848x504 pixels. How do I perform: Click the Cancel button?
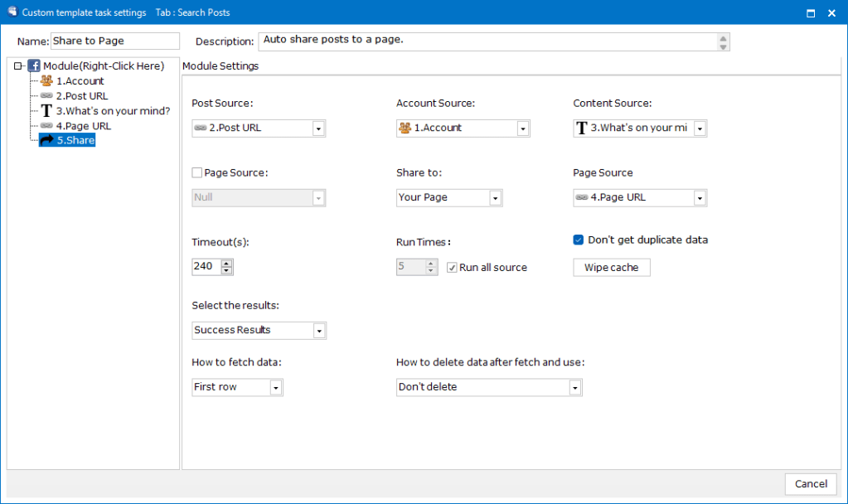click(x=810, y=484)
